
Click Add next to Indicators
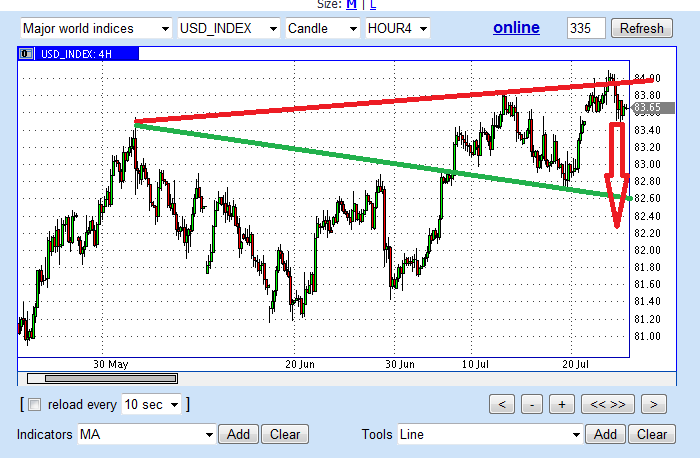[238, 434]
